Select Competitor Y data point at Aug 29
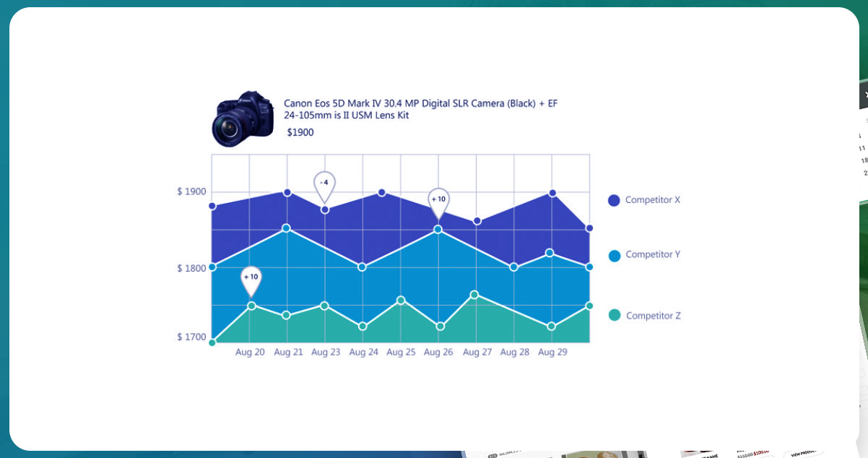The width and height of the screenshot is (868, 458). [550, 253]
